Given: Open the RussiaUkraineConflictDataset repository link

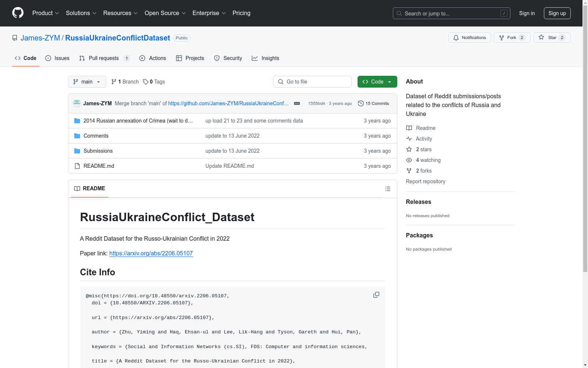Looking at the screenshot, I should point(118,38).
